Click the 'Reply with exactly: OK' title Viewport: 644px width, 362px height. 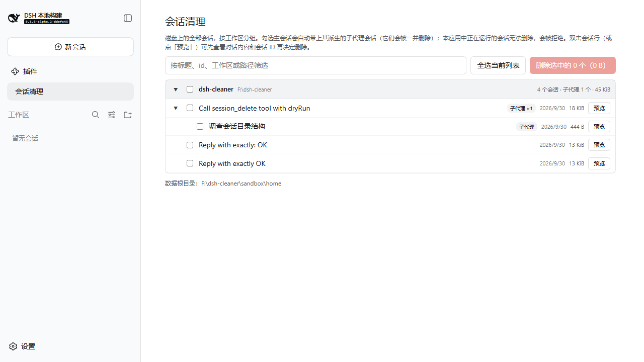pos(233,145)
